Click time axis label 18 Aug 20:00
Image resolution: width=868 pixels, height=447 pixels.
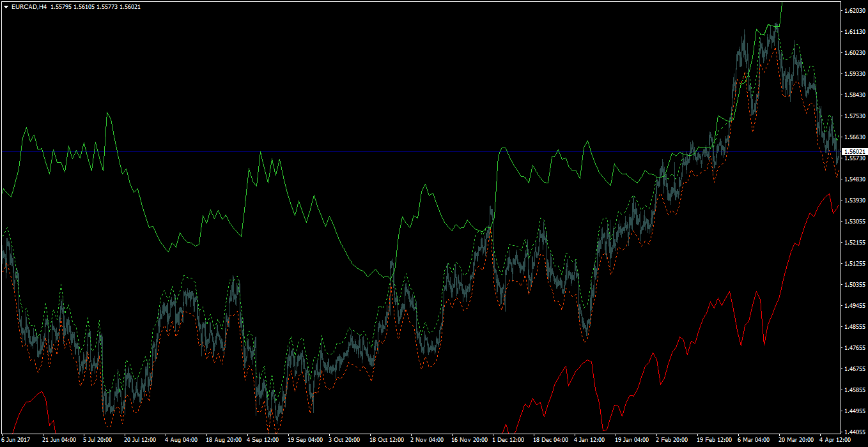coord(224,440)
